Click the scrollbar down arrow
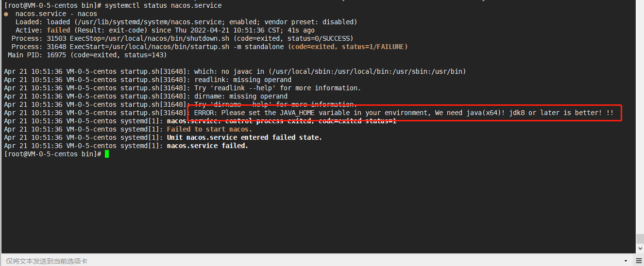Image resolution: width=644 pixels, height=266 pixels. click(640, 249)
